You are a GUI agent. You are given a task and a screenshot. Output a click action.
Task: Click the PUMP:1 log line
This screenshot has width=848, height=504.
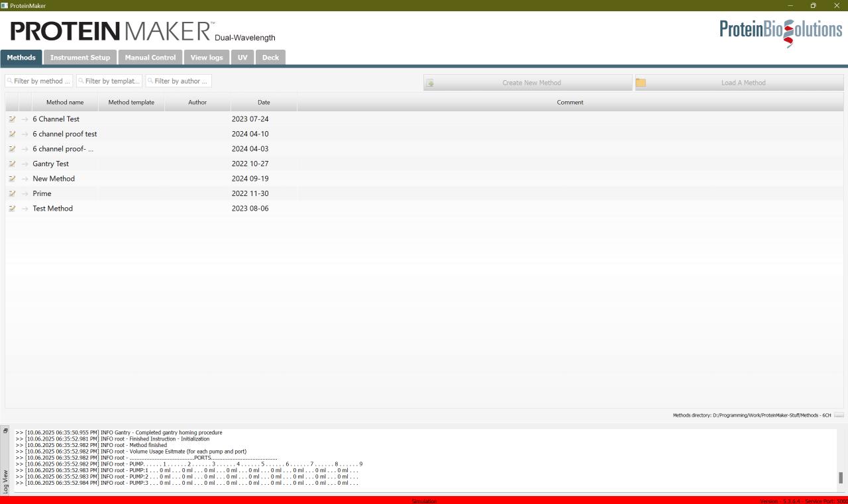(187, 470)
